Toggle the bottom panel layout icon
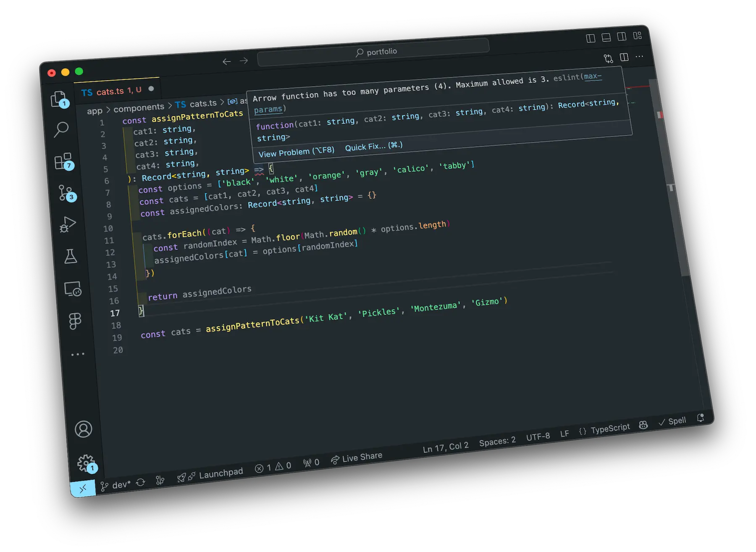The width and height of the screenshot is (756, 552). pyautogui.click(x=606, y=37)
